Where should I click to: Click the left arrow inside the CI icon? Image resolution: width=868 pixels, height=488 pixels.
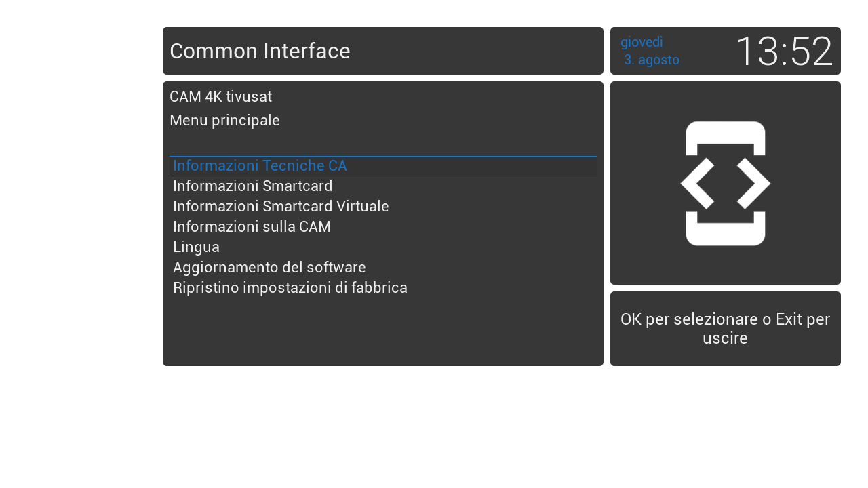[x=698, y=183]
